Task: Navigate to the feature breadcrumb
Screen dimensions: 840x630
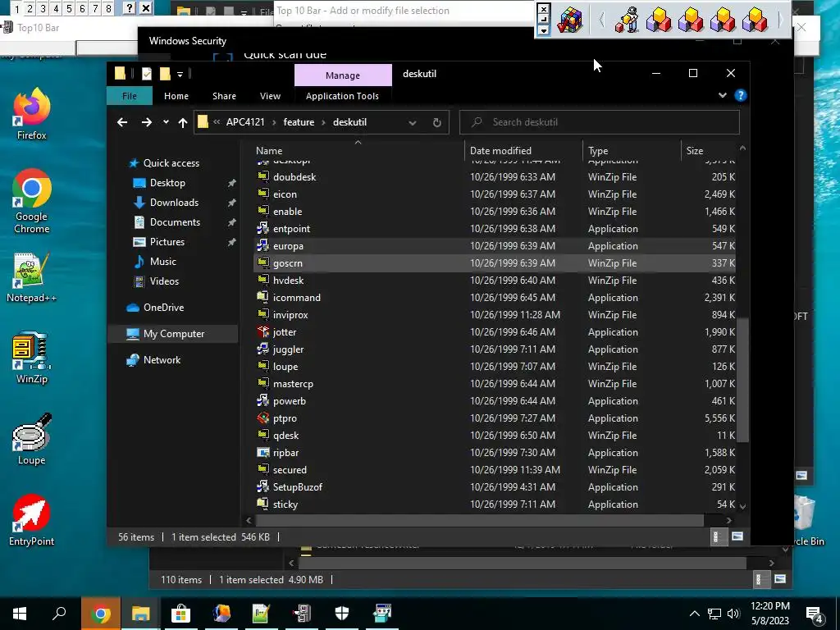Action: [x=299, y=122]
